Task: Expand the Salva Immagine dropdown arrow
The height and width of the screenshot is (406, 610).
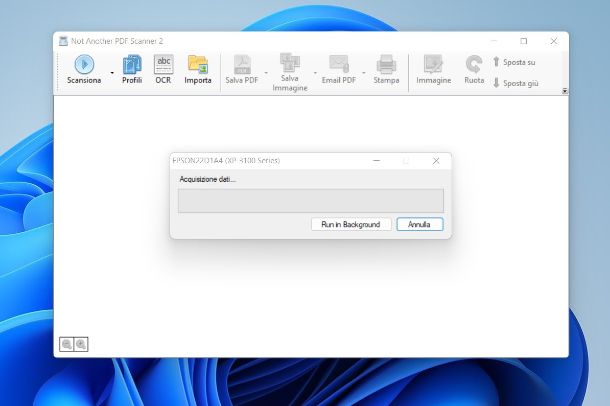Action: 315,73
